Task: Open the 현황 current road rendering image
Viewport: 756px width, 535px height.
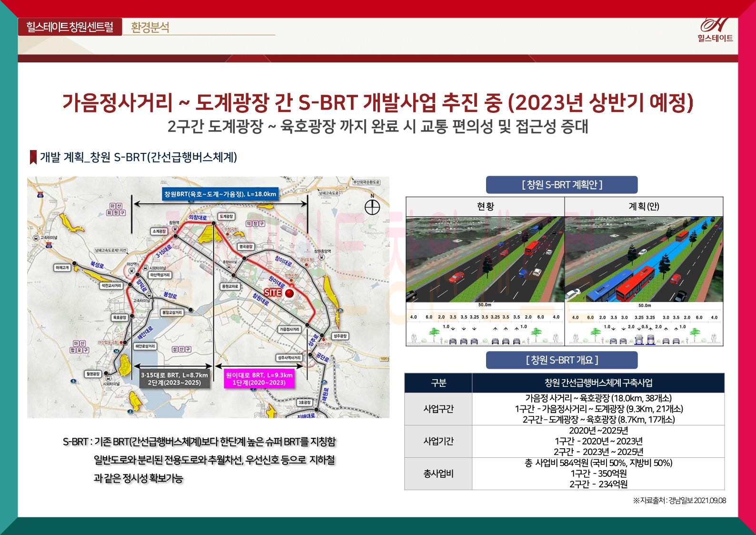Action: pos(485,259)
